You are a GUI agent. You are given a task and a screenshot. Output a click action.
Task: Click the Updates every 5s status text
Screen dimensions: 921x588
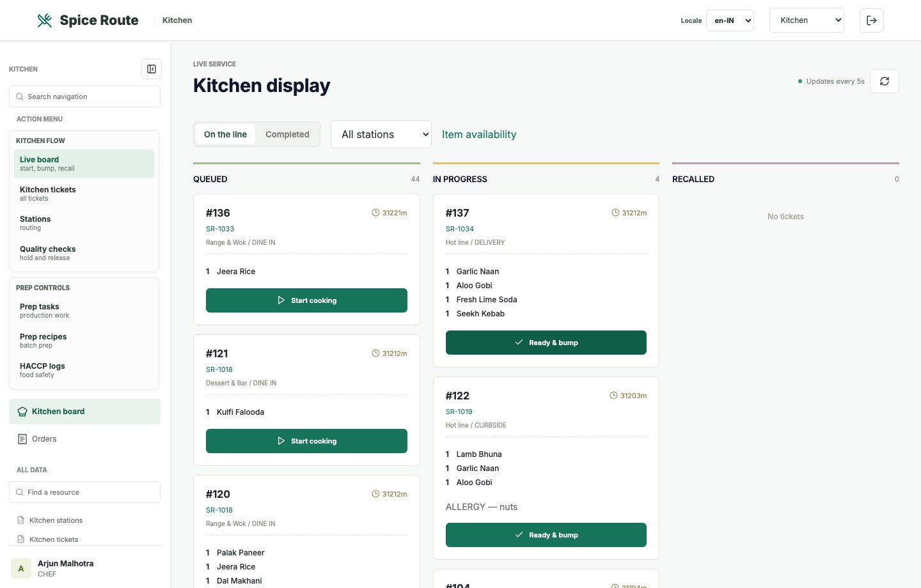tap(835, 81)
